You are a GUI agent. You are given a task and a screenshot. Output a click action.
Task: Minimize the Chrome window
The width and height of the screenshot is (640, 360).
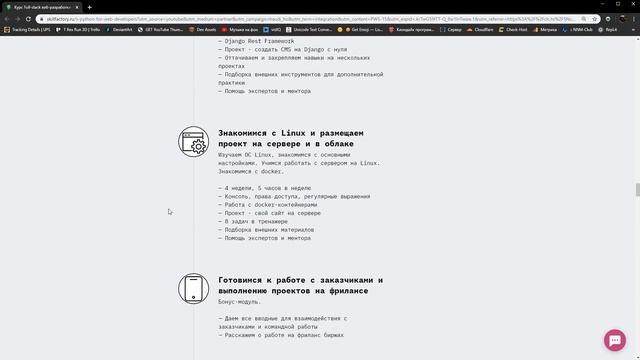pyautogui.click(x=602, y=4)
